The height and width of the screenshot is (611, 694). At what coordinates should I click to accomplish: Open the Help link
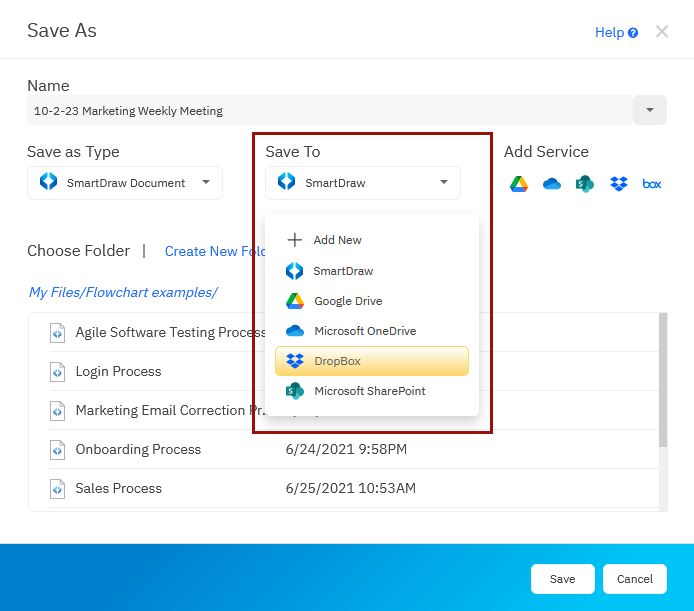point(616,32)
